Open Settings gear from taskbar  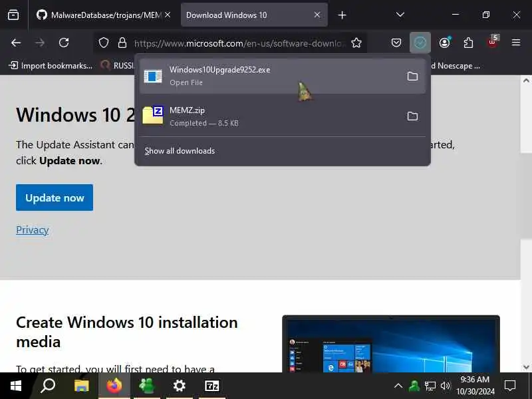coord(179,386)
